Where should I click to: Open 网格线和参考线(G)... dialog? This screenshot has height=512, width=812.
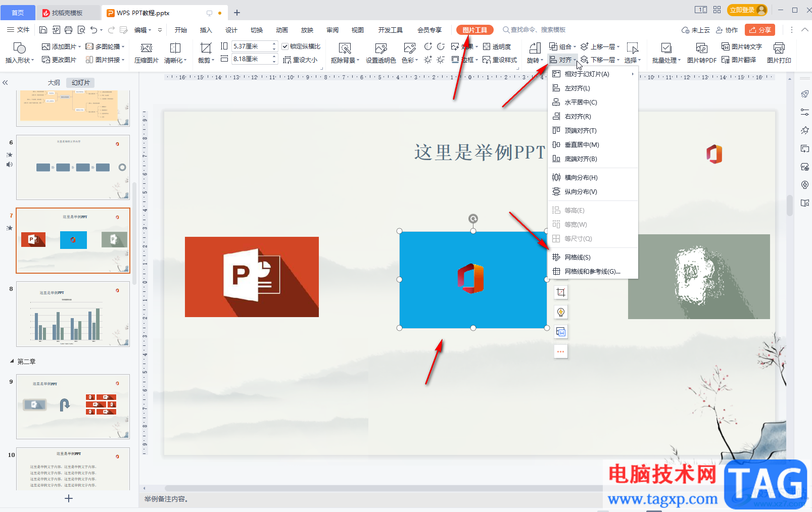tap(593, 271)
